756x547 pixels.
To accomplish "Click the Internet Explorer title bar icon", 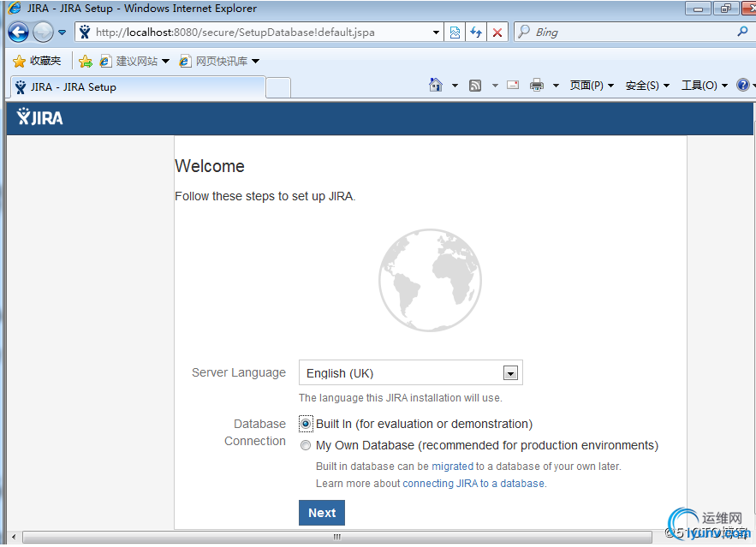I will tap(15, 9).
